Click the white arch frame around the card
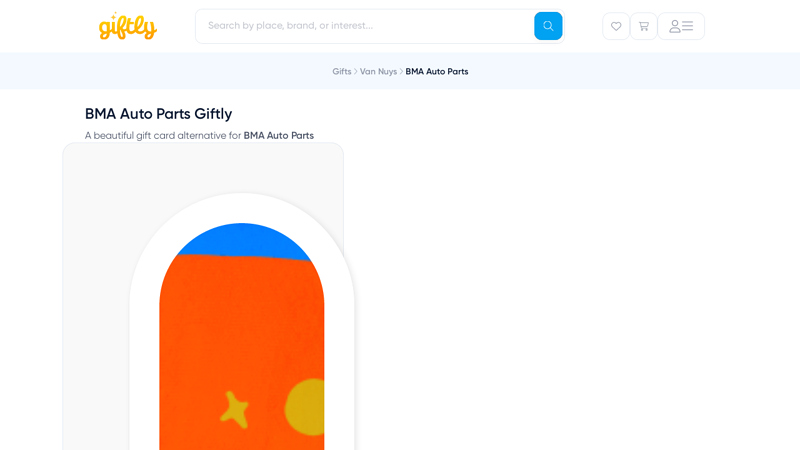This screenshot has width=800, height=450. pyautogui.click(x=143, y=300)
